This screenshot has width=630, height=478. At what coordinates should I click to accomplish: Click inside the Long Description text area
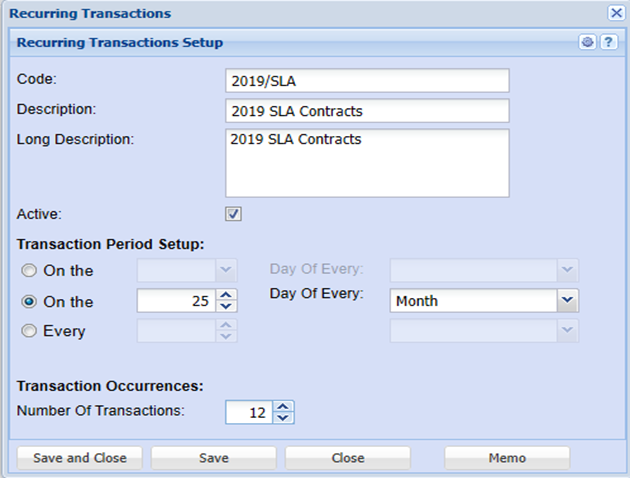[x=367, y=163]
